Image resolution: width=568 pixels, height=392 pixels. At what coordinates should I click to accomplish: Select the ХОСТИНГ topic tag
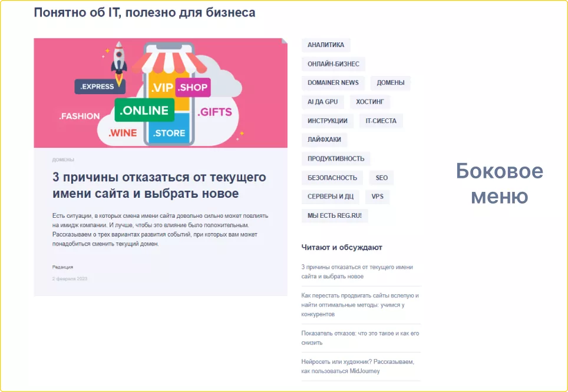point(370,101)
